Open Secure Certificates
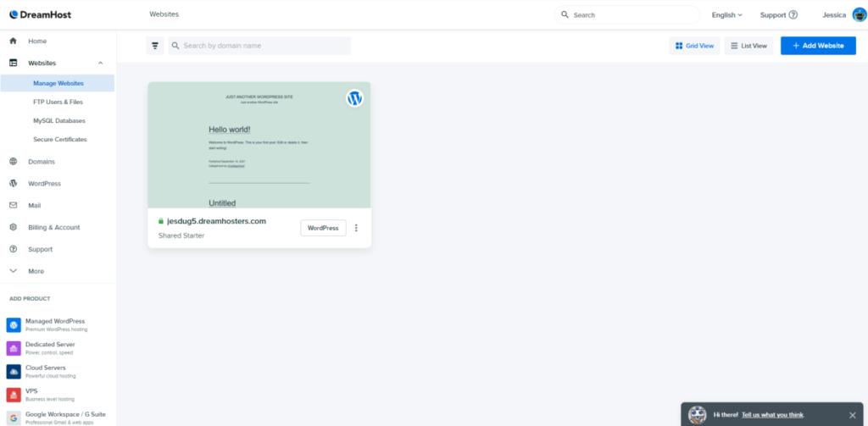The image size is (868, 426). tap(60, 140)
